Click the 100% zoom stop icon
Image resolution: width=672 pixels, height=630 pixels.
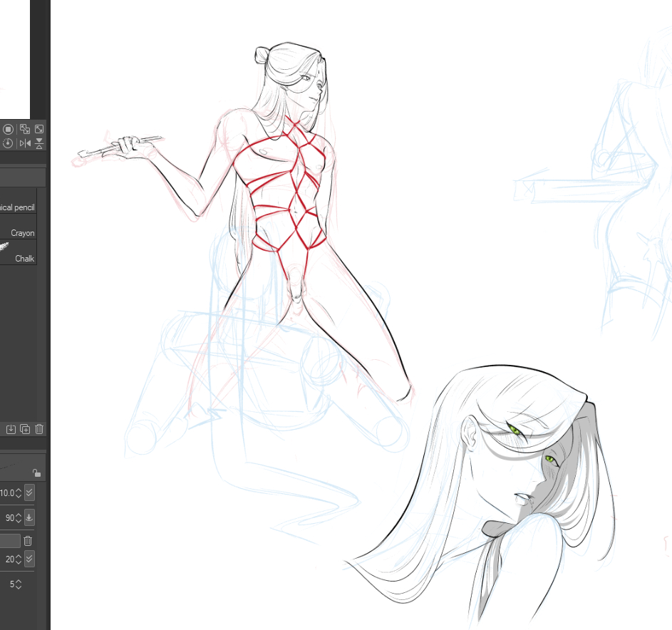tap(8, 129)
